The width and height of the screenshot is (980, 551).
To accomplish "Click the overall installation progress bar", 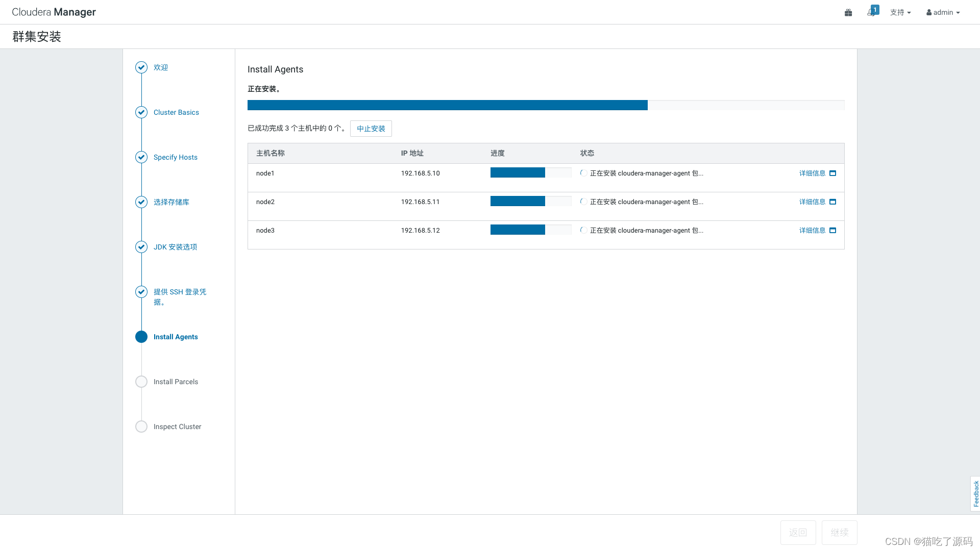I will pos(546,105).
